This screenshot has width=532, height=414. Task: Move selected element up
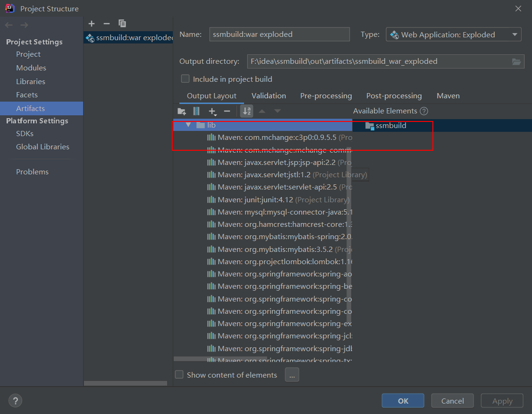tap(262, 111)
